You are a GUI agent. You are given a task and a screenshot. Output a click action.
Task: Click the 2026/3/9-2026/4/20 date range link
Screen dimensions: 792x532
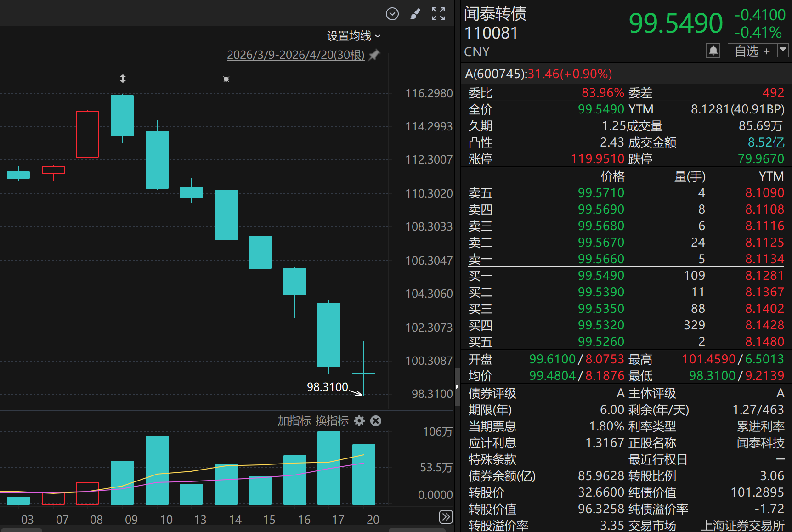click(x=295, y=55)
